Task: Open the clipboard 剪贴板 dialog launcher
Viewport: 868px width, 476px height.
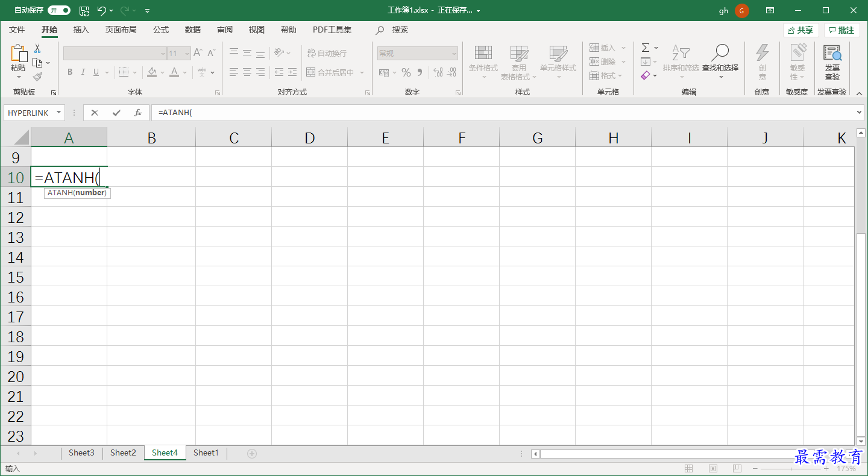Action: [54, 93]
